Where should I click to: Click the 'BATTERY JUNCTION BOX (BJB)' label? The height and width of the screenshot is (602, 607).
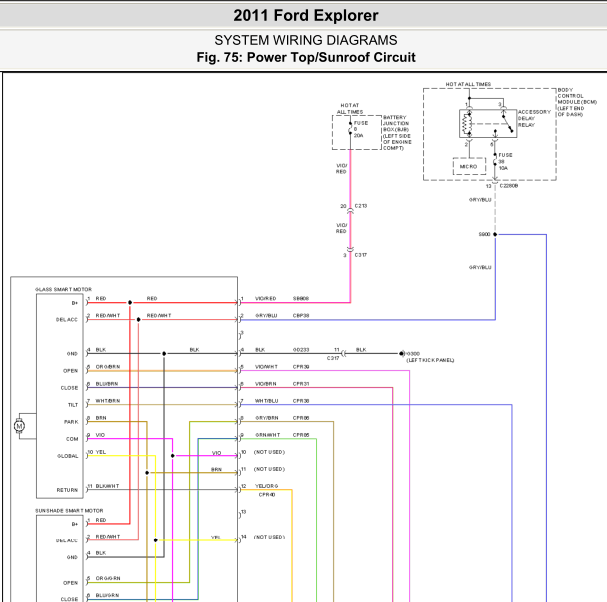(397, 133)
